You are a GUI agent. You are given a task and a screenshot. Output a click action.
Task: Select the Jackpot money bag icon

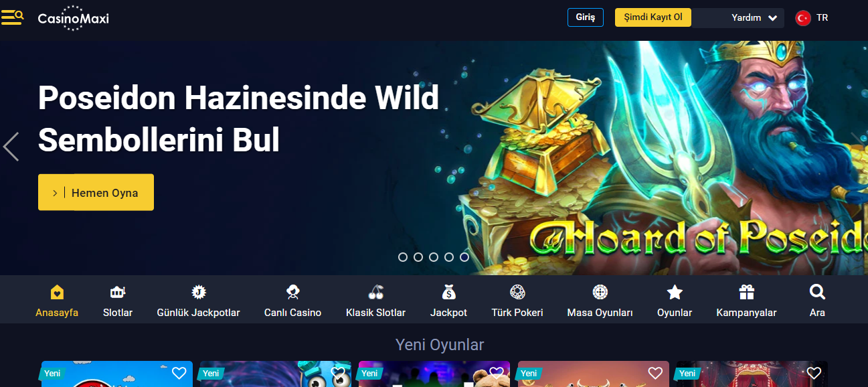point(449,293)
